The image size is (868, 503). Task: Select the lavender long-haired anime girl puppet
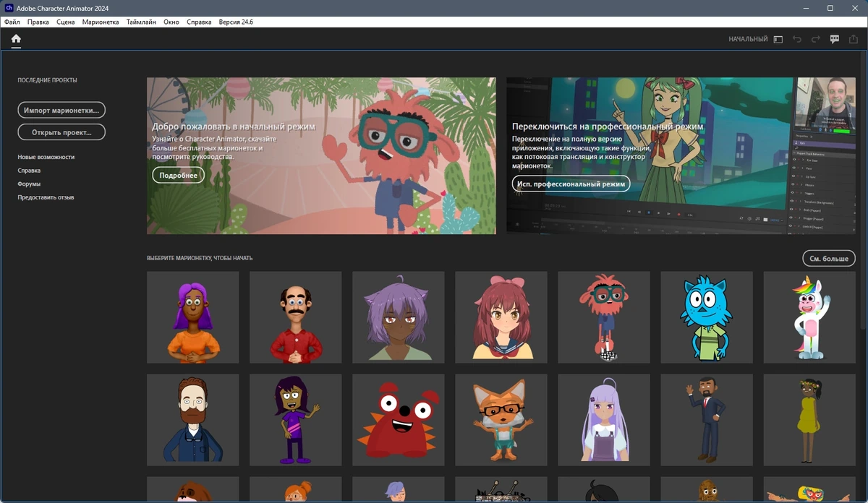[x=604, y=420]
